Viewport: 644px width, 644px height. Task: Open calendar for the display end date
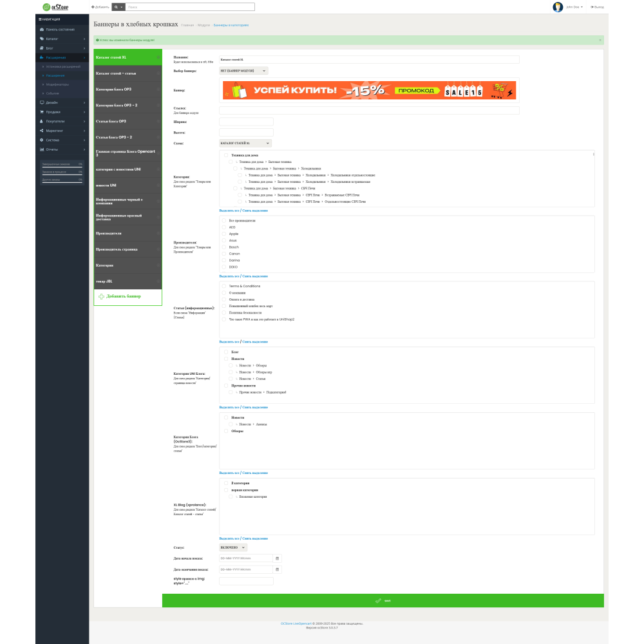pos(278,570)
